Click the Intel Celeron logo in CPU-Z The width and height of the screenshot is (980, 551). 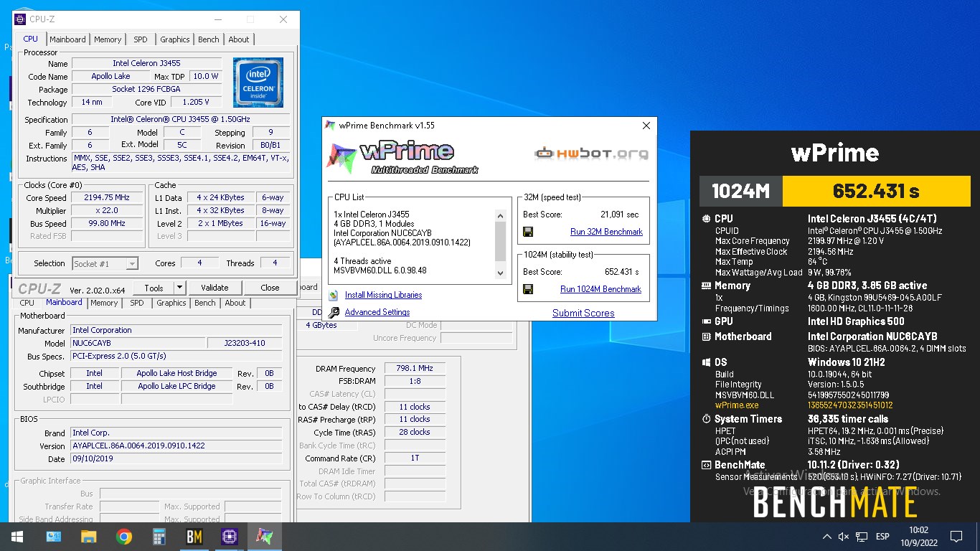(258, 83)
